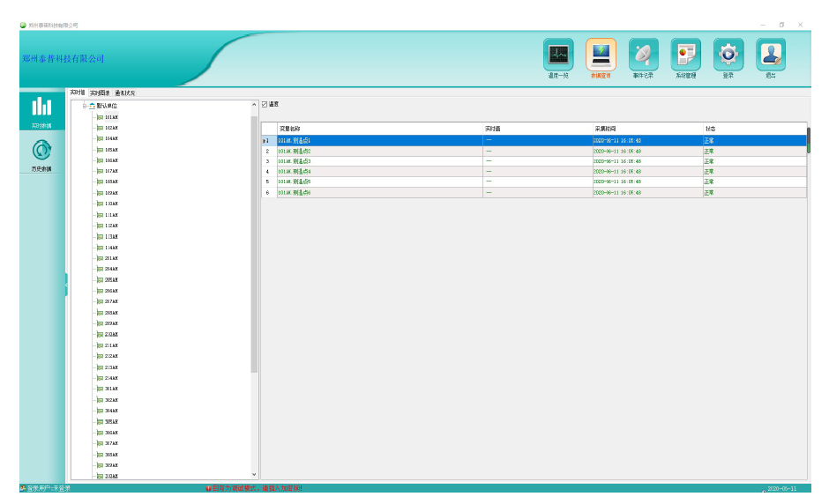Select tree node 110
The image size is (829, 504).
coord(111,204)
